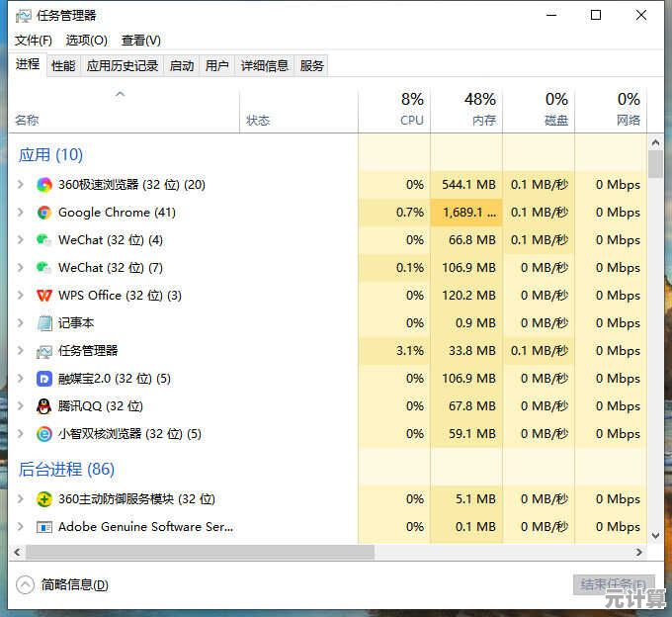The height and width of the screenshot is (617, 672).
Task: Click the 1,689.1 memory cell for Chrome
Action: tap(466, 213)
